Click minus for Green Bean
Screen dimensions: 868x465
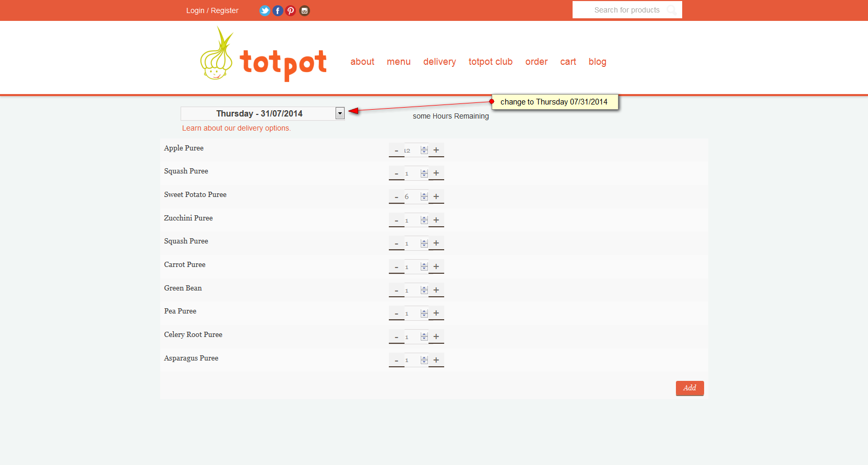[397, 290]
